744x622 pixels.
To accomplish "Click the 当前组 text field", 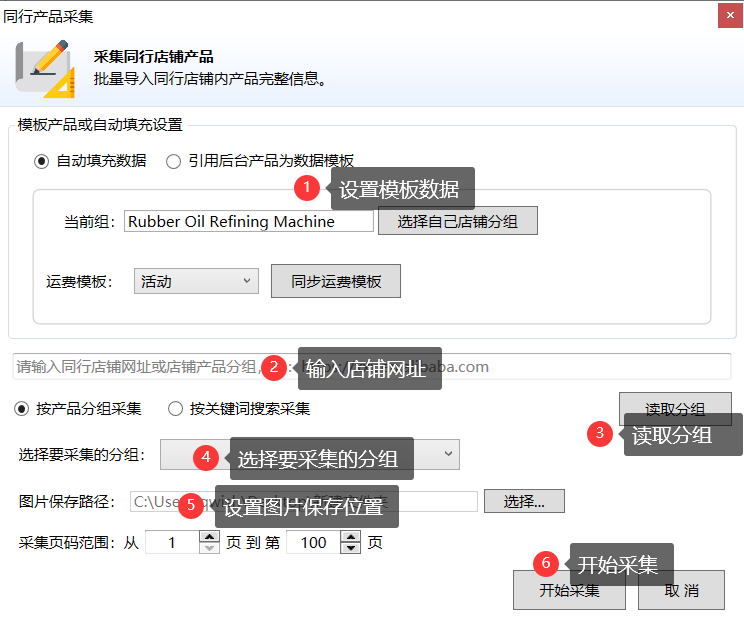I will 248,222.
